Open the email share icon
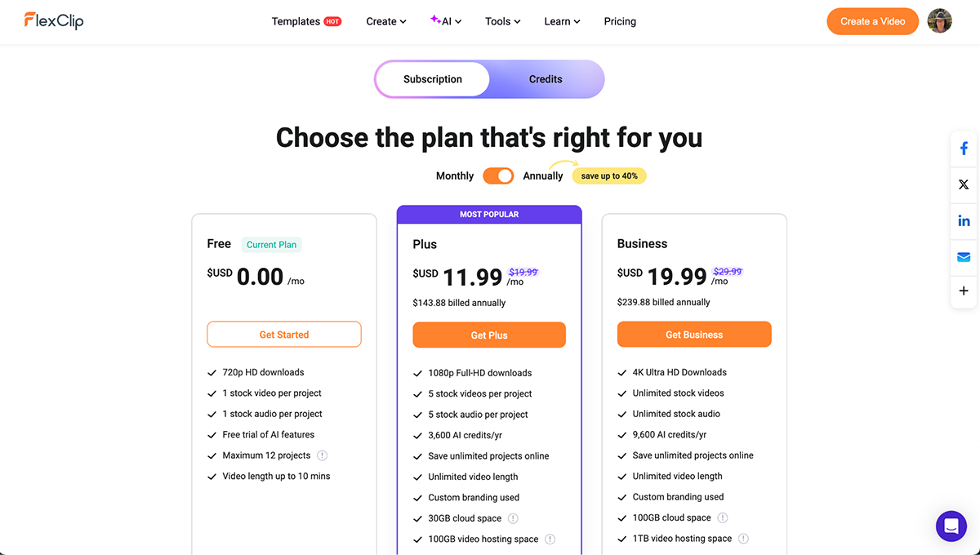The height and width of the screenshot is (555, 980). (x=964, y=256)
